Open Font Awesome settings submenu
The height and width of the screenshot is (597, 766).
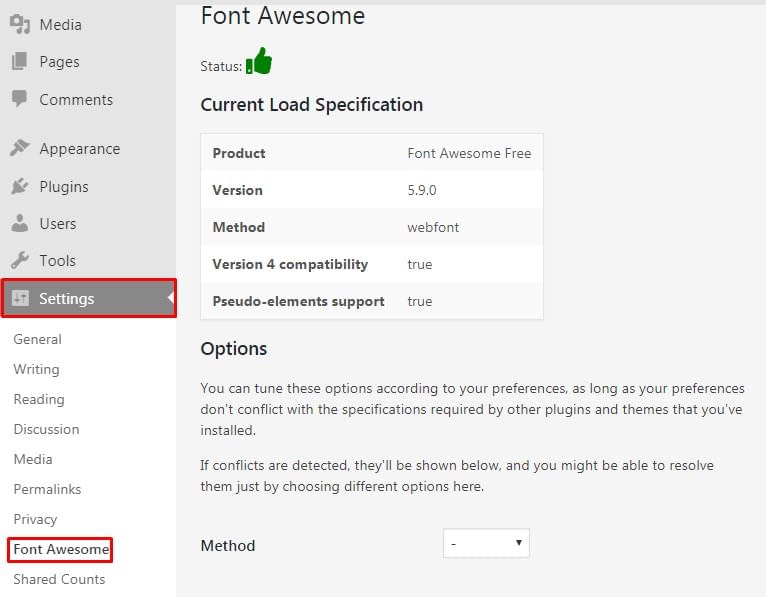coord(61,549)
